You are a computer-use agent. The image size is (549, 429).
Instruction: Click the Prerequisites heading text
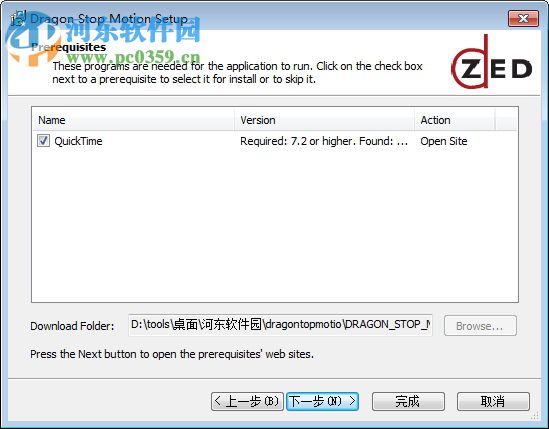(x=69, y=47)
